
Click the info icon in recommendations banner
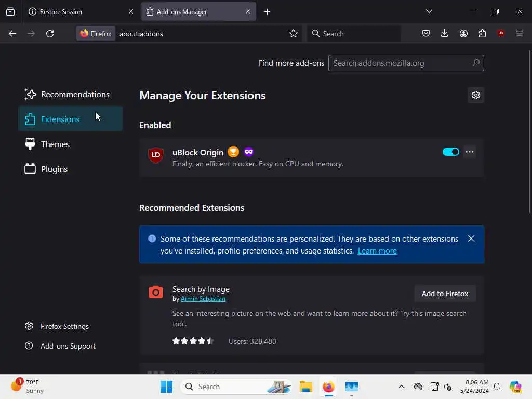(152, 238)
